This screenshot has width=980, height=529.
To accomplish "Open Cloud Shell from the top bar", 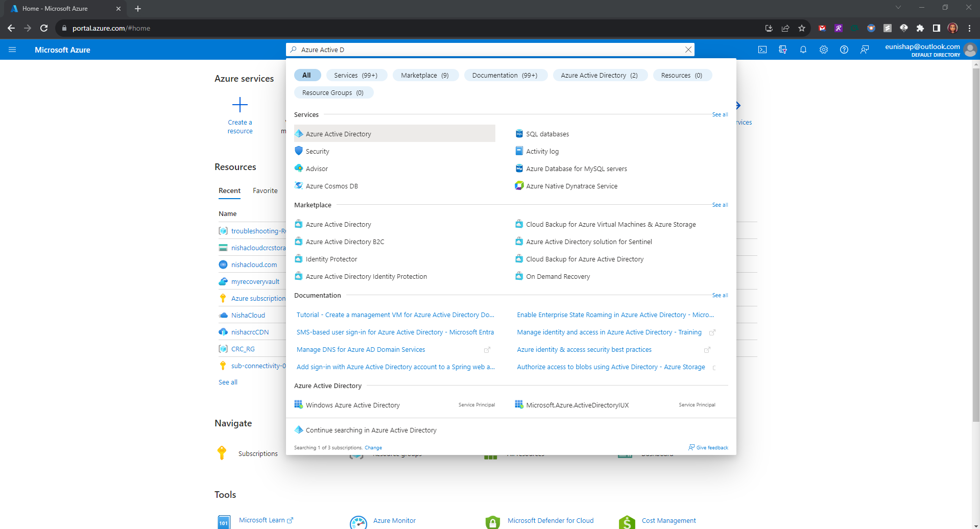I will point(762,50).
